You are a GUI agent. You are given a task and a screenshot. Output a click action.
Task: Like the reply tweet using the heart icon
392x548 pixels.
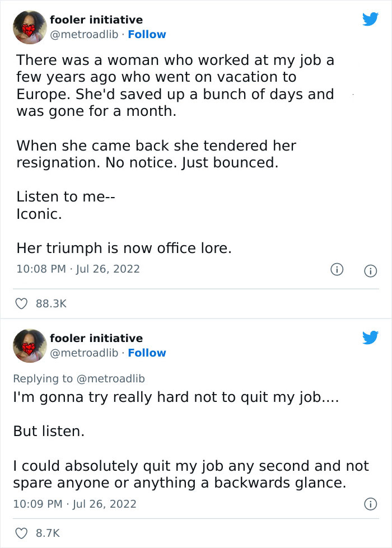tap(21, 533)
